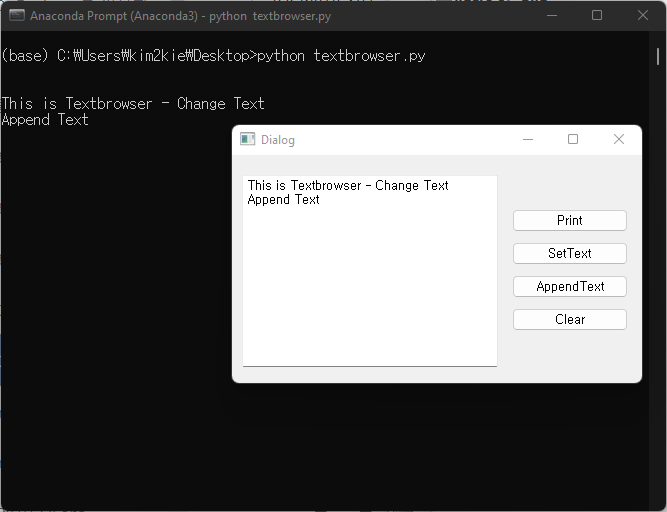Close the Anaconda Prompt window

pos(643,16)
